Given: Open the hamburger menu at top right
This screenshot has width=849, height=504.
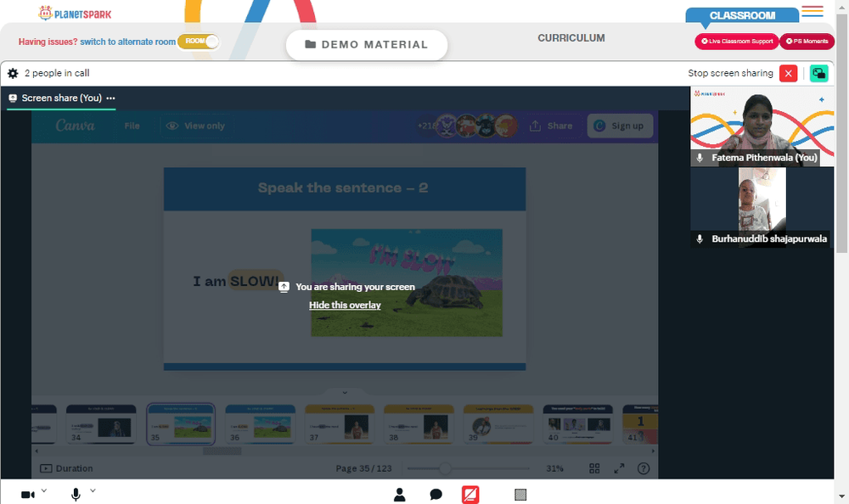Looking at the screenshot, I should point(812,11).
